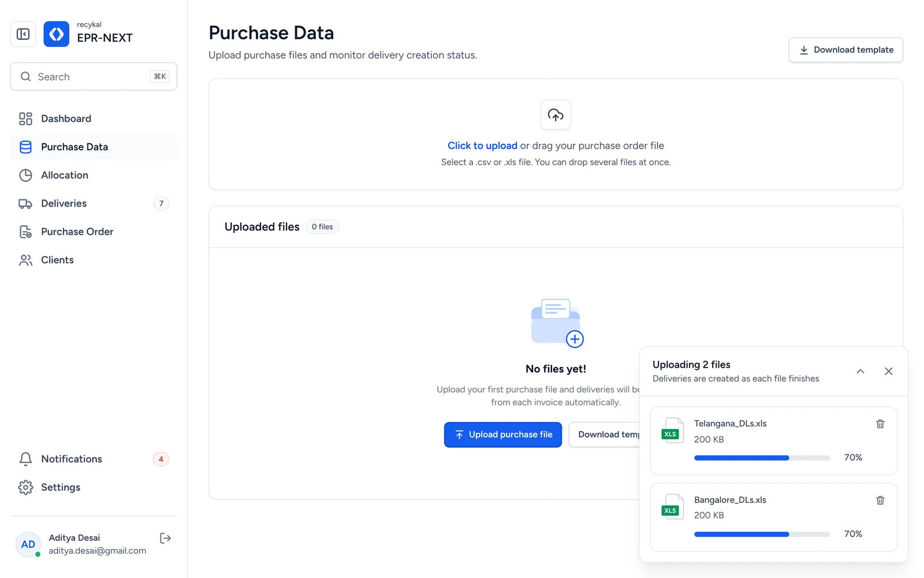Click the aditya.desai@gmail.com email text

98,551
